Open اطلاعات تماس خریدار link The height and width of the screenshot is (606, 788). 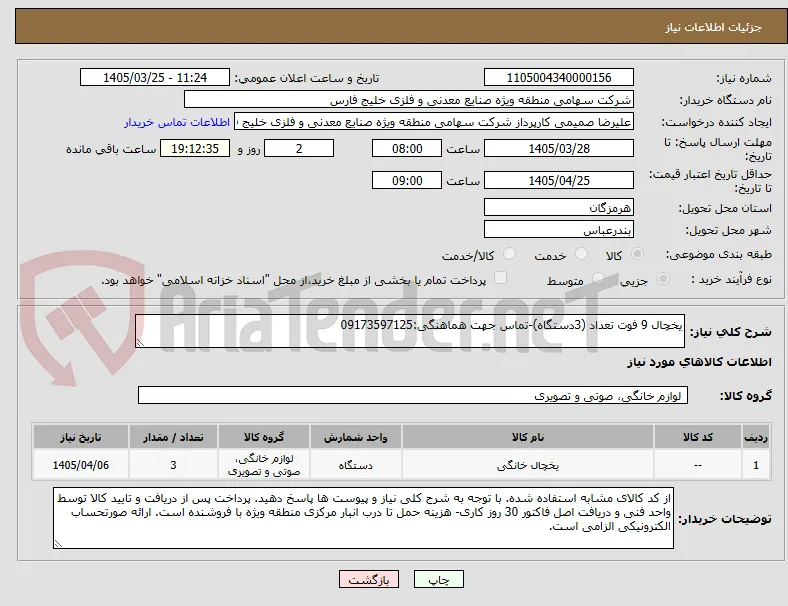177,122
